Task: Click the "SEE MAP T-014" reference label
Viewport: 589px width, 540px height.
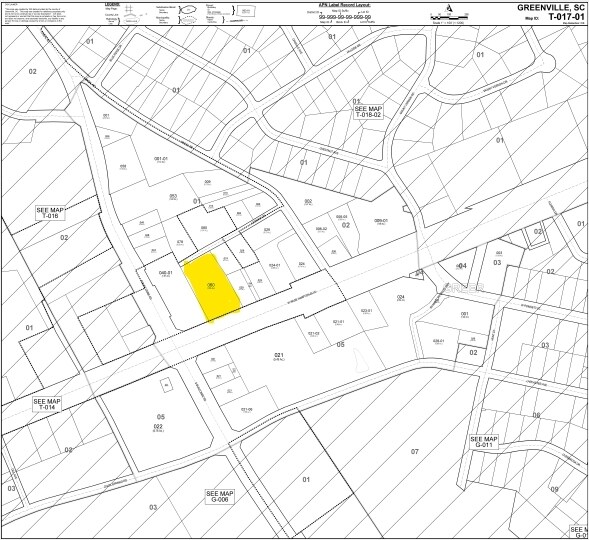Action: tap(47, 404)
